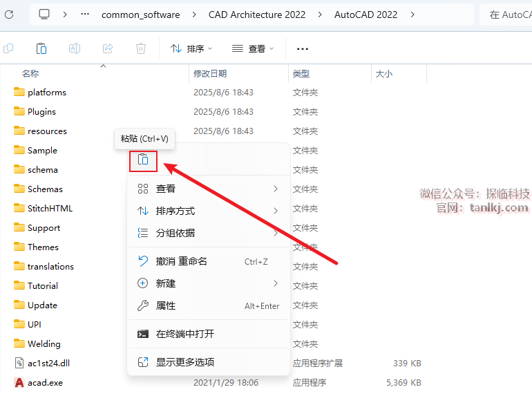Viewport: 532px width, 396px height.
Task: Select the Welding folder name
Action: [x=44, y=343]
